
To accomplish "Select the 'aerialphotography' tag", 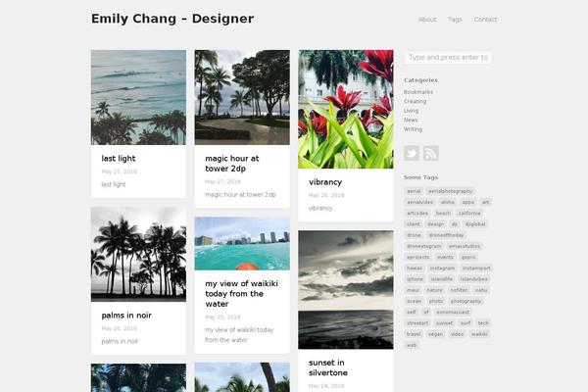I will point(451,191).
